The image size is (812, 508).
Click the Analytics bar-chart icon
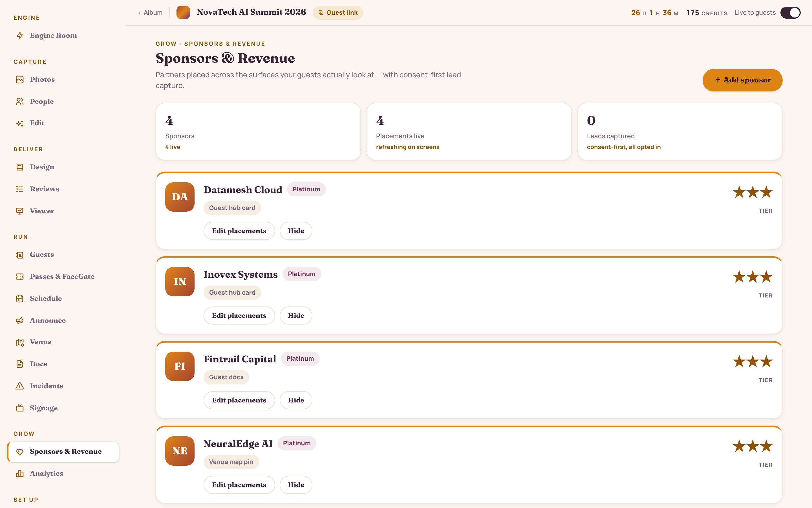click(20, 474)
